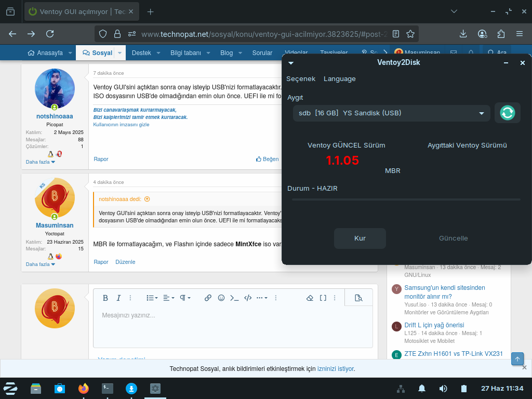This screenshot has width=532, height=399.
Task: Show tracking protection shield info
Action: (103, 34)
